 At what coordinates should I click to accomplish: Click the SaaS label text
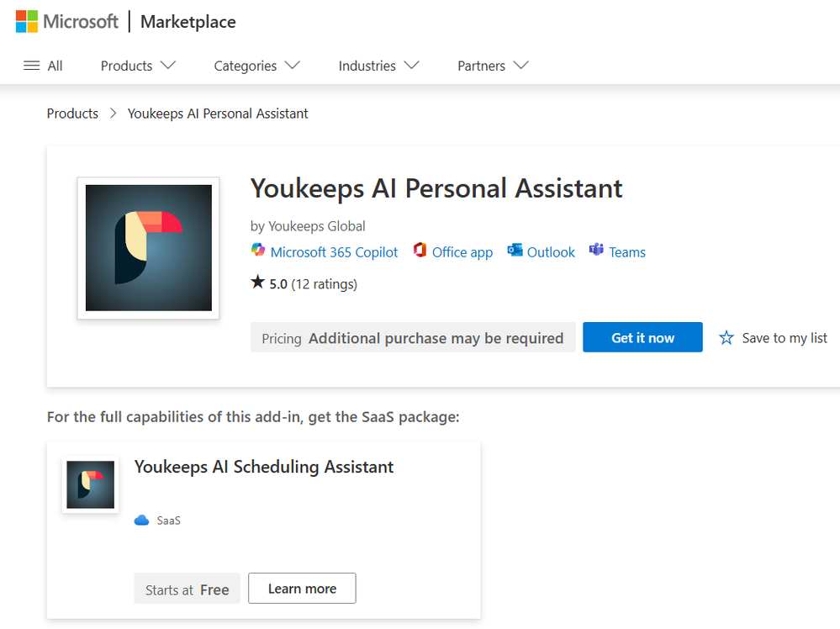click(168, 521)
